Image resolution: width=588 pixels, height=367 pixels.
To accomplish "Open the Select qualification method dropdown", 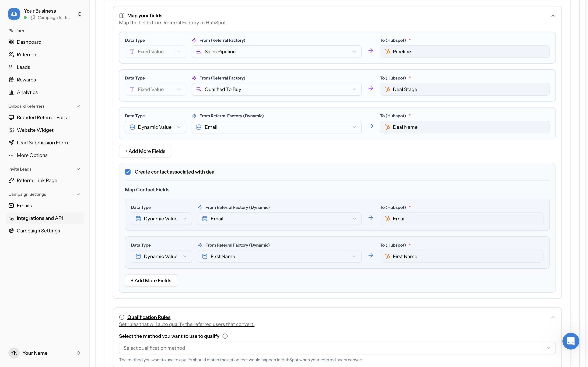I will point(337,348).
